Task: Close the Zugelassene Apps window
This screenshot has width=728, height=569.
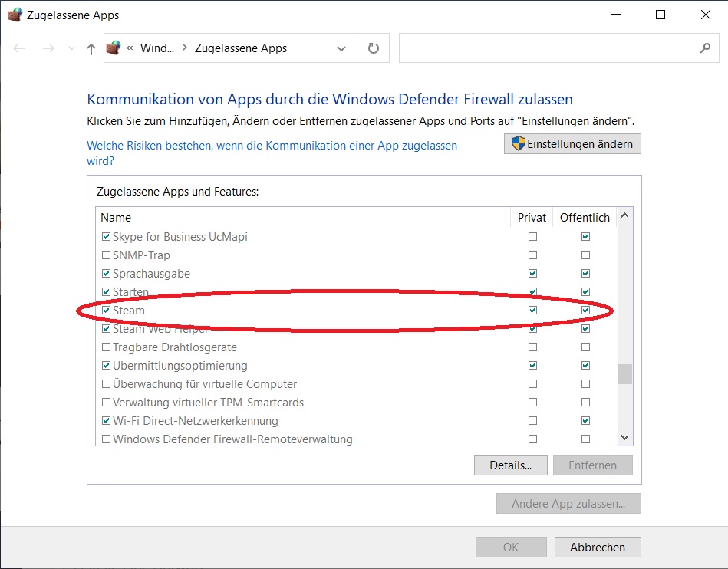Action: coord(705,15)
